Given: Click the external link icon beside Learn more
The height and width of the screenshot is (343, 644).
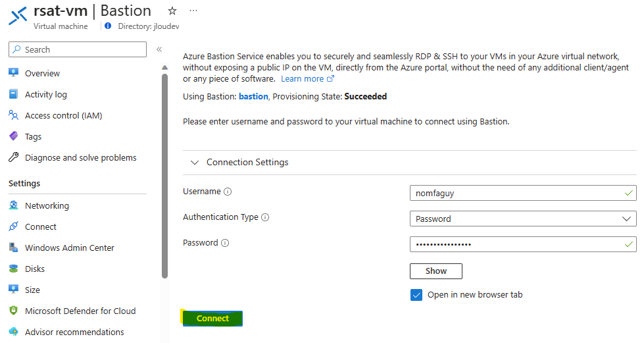Looking at the screenshot, I should [x=331, y=78].
